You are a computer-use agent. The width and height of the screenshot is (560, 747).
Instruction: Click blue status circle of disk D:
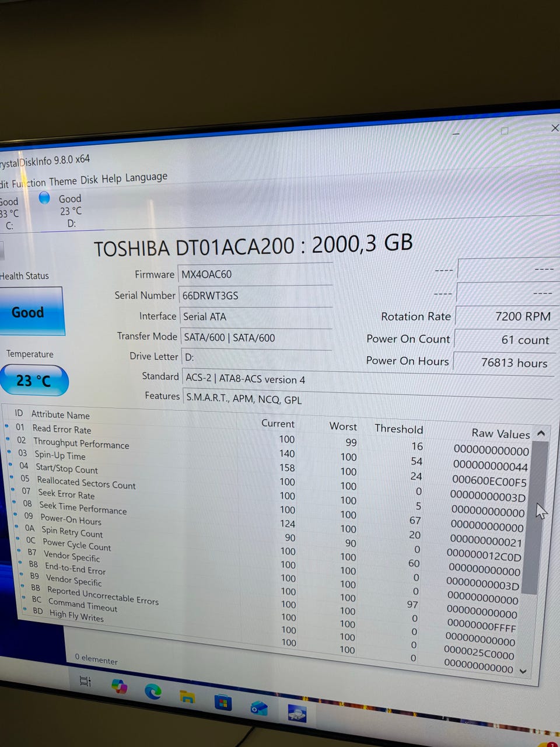tap(44, 198)
